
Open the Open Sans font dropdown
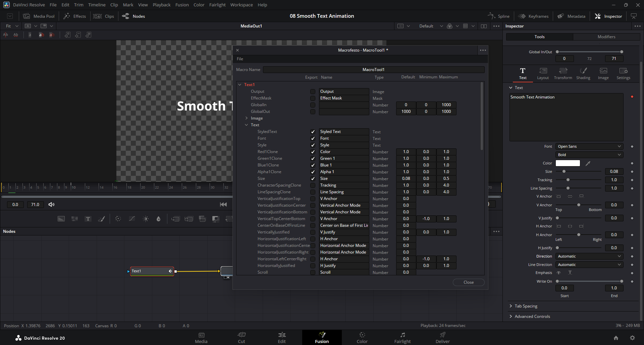pos(589,146)
